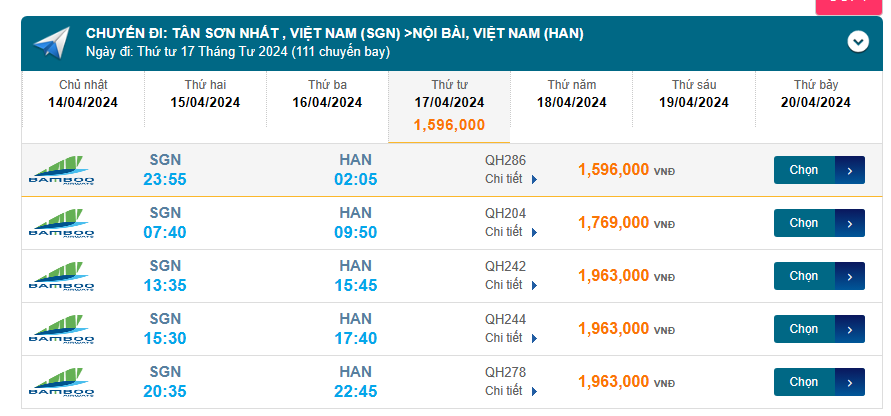The image size is (891, 416).
Task: Click Bamboo Airways logo for flight QH278
Action: (x=62, y=382)
